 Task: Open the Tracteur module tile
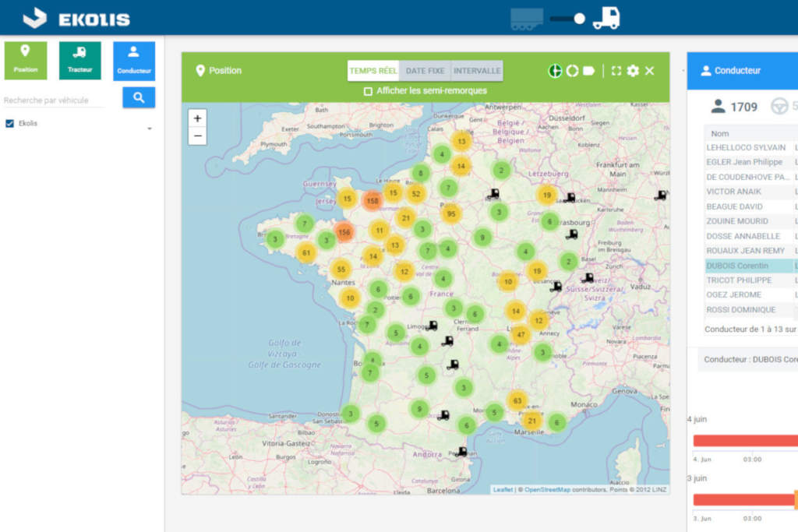pos(79,60)
